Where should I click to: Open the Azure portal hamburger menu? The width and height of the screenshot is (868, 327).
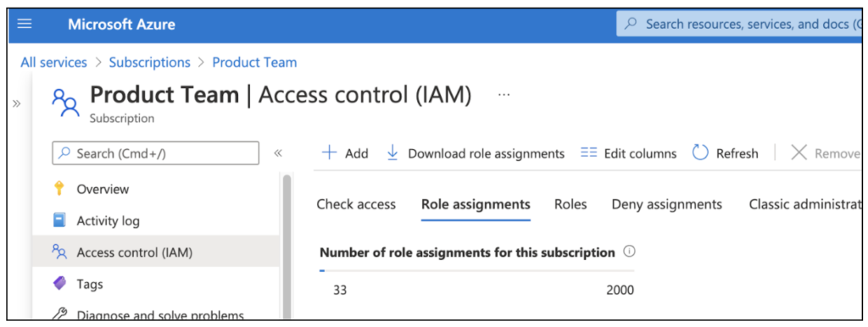[25, 25]
